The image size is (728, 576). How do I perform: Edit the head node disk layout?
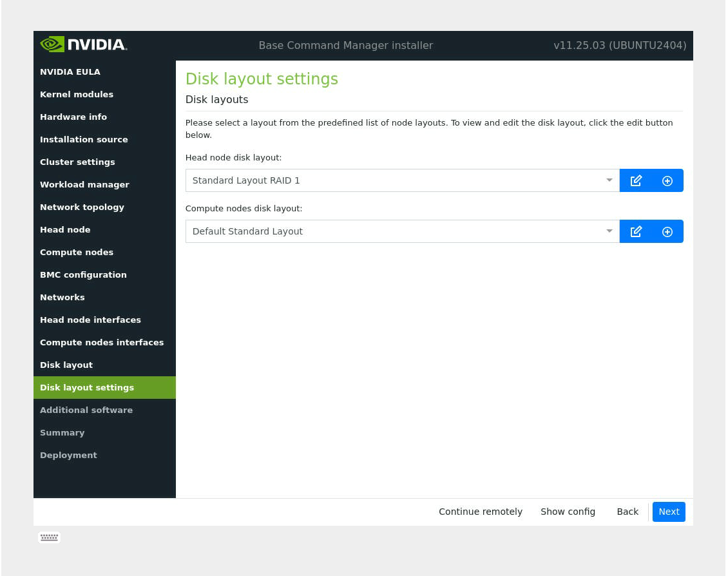(x=635, y=180)
